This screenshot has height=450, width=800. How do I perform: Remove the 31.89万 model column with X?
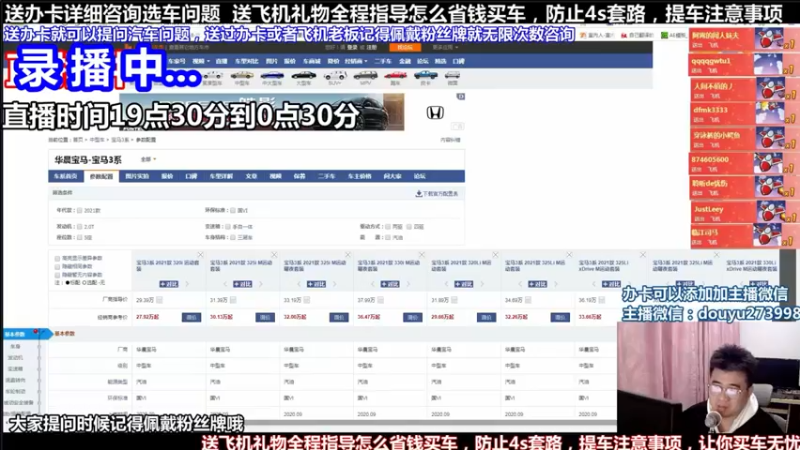[495, 255]
